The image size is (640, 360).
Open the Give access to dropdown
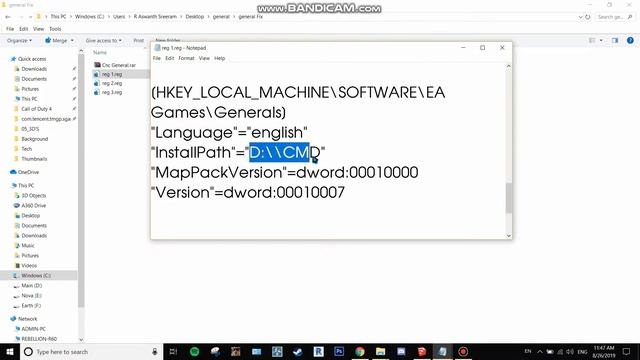tap(103, 40)
